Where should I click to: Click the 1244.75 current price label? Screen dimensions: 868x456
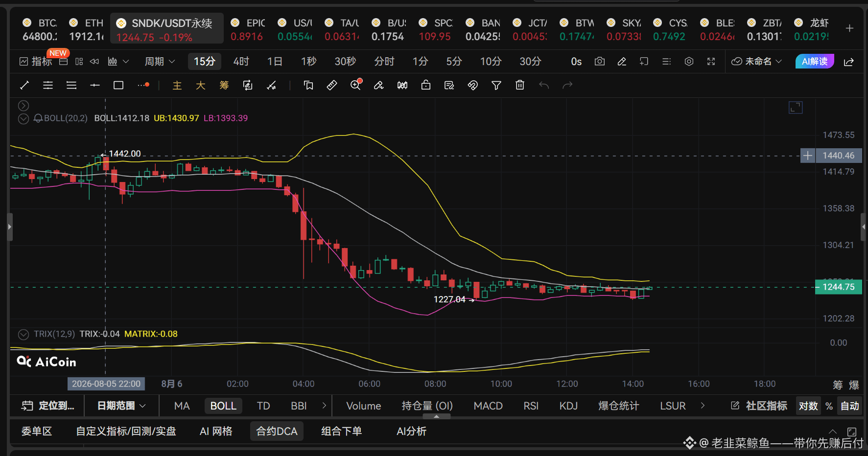click(838, 287)
